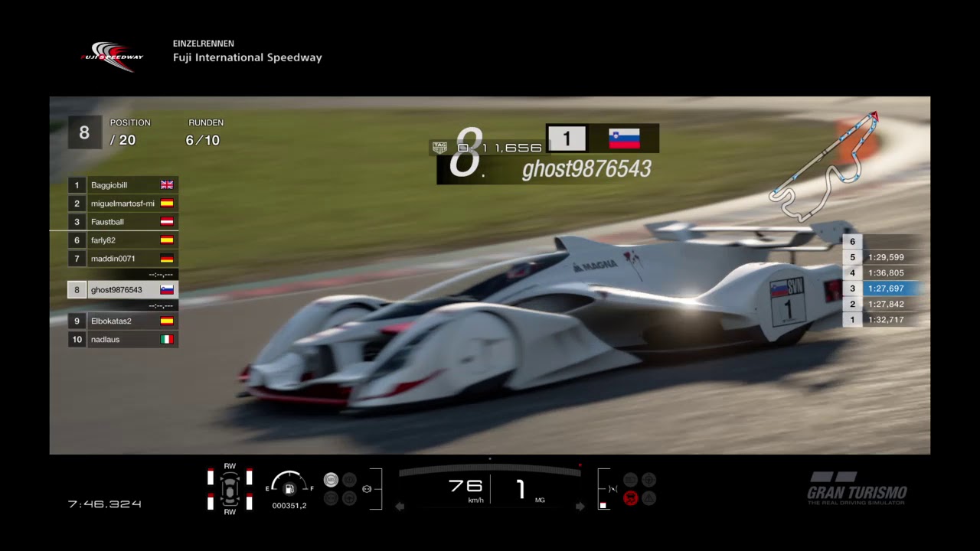Click the EINZELRENNEN heading
Screen dimensions: 980x551
[204, 44]
